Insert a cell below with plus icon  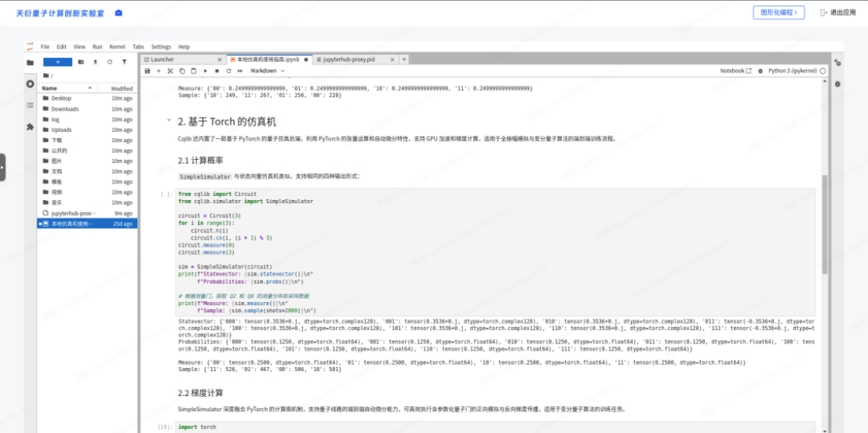[159, 71]
